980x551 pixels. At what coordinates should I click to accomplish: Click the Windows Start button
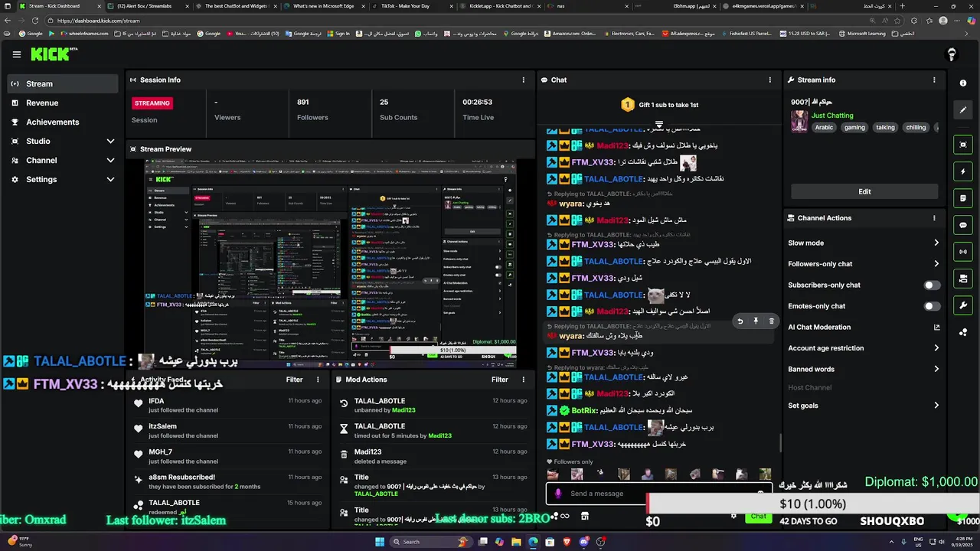coord(379,542)
